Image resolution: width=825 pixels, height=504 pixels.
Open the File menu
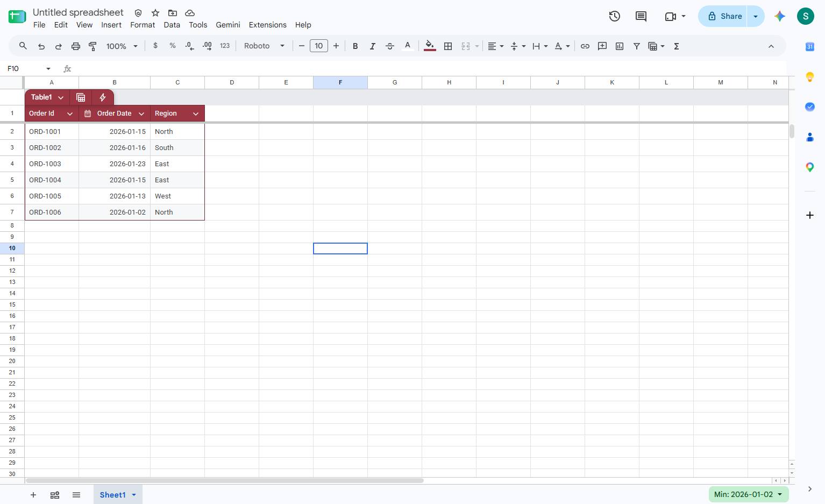39,25
